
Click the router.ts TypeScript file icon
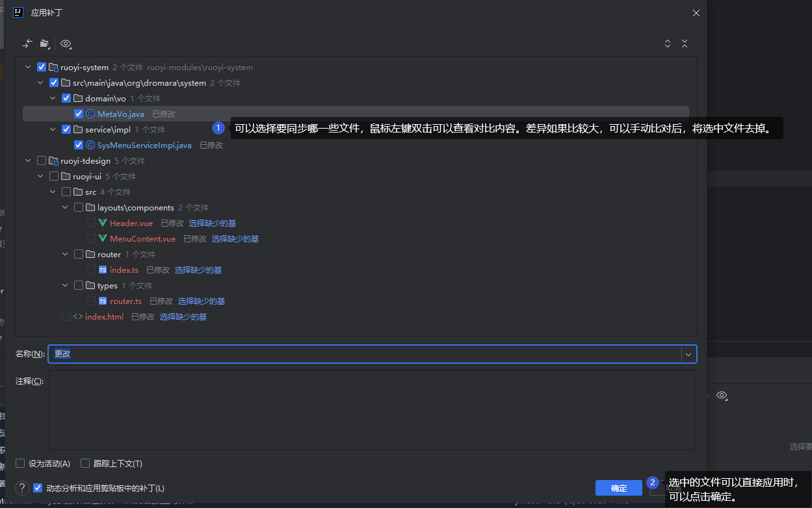pos(103,301)
